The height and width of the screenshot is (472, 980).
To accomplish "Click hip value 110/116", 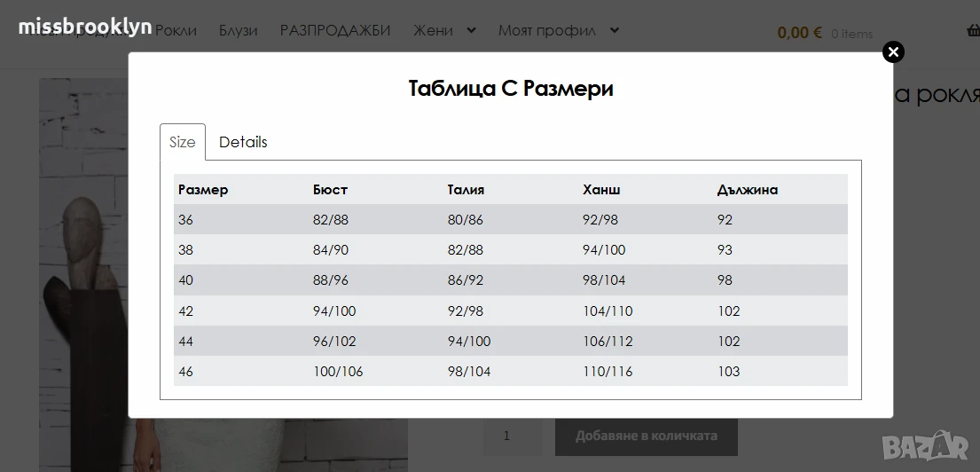I will click(608, 372).
